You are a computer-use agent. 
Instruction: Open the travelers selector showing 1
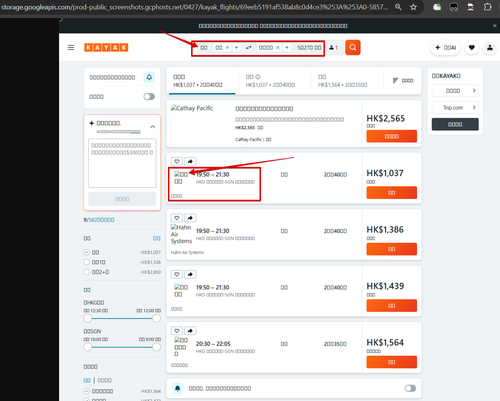333,48
